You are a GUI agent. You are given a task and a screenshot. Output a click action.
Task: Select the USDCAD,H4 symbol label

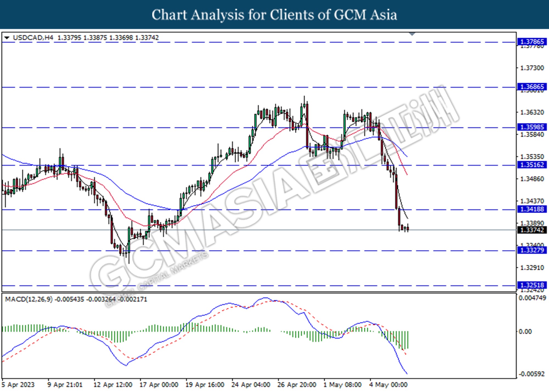pos(33,38)
